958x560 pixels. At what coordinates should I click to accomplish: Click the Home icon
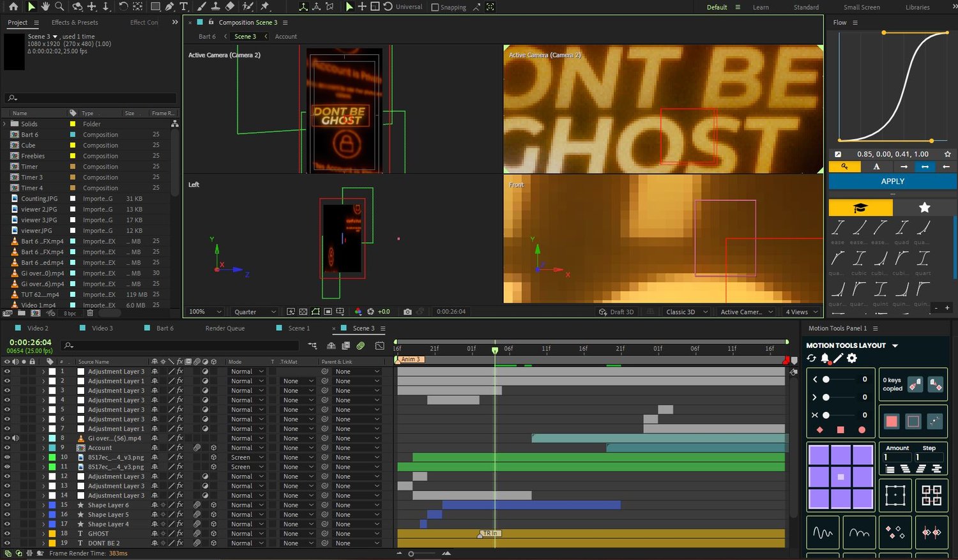tap(13, 6)
